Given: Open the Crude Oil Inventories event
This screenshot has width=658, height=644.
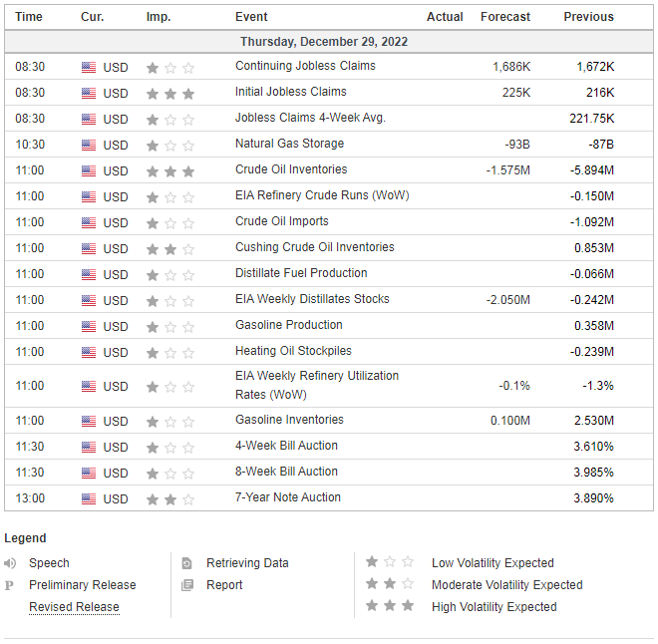Looking at the screenshot, I should pos(291,169).
